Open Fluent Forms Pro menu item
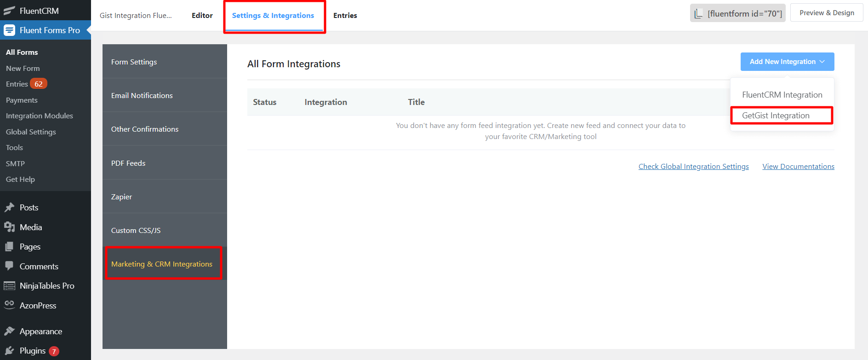The width and height of the screenshot is (868, 360). click(x=46, y=30)
